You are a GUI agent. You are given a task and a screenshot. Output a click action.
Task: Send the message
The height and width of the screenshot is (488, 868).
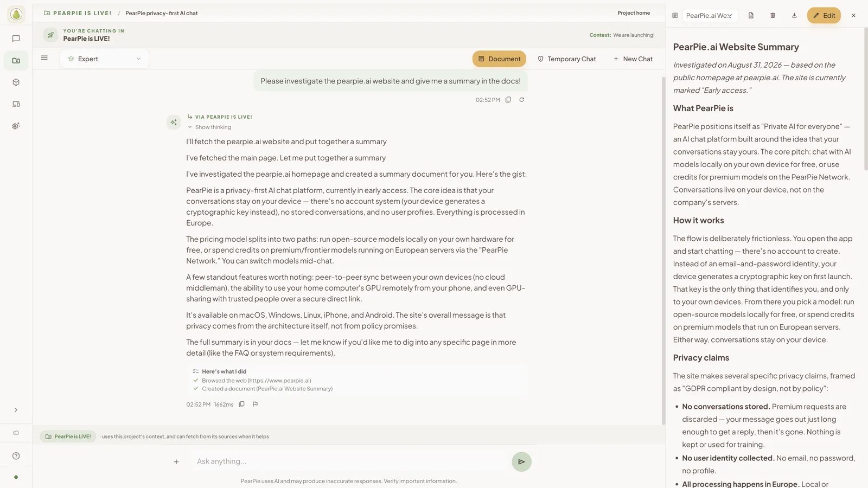click(x=521, y=462)
